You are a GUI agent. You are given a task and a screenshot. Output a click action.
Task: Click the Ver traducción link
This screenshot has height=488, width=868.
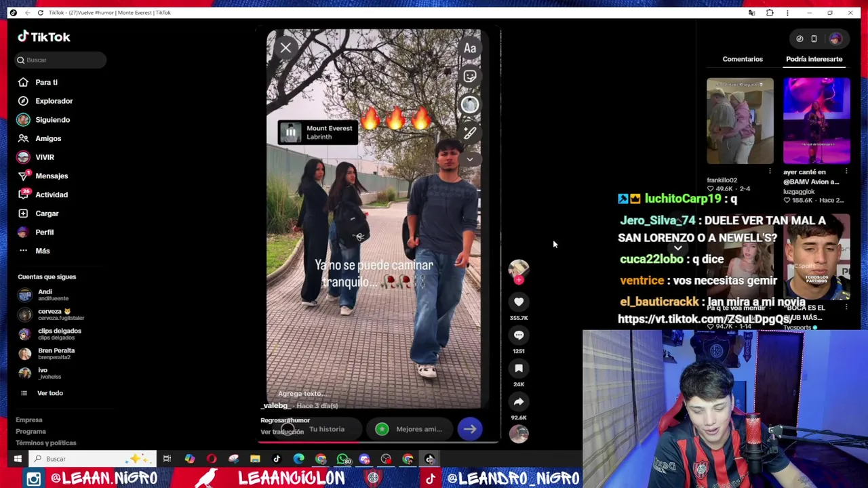[282, 432]
